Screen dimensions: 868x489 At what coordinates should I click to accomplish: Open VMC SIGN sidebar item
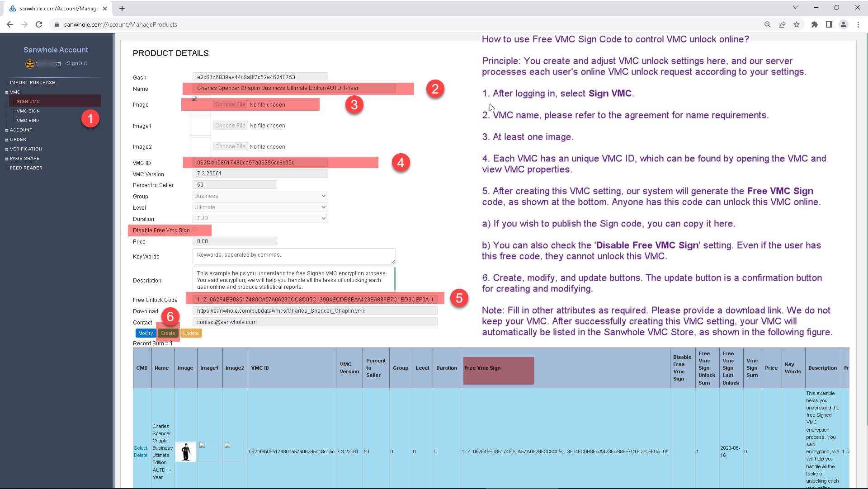click(28, 111)
